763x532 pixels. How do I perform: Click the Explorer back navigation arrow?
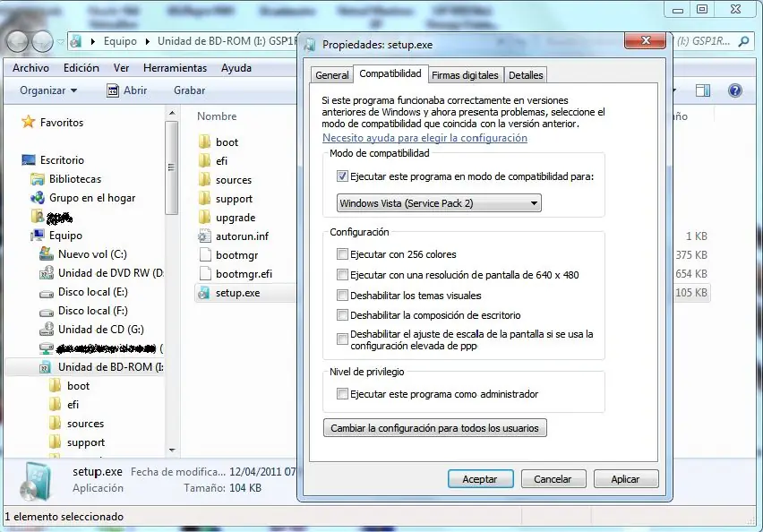(x=17, y=41)
